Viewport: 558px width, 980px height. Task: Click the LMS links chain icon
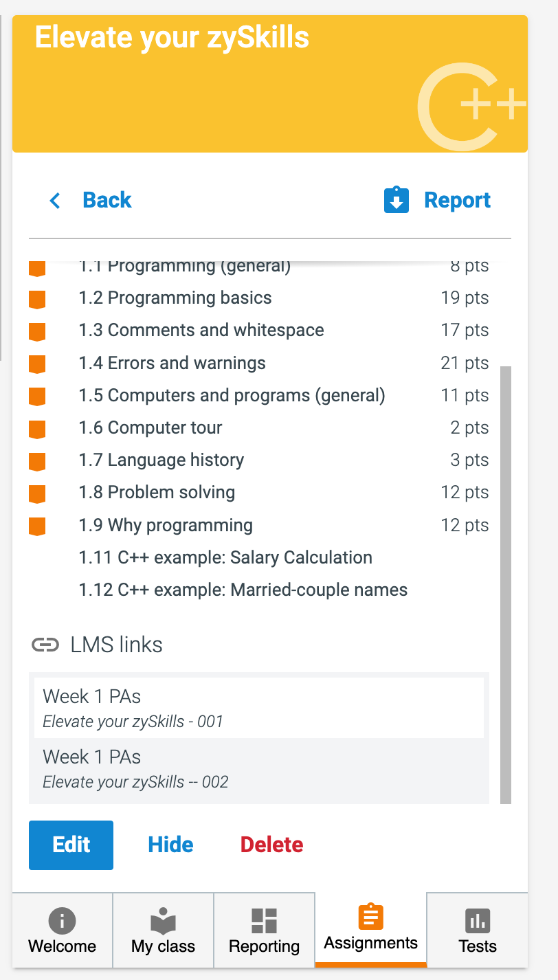[45, 645]
